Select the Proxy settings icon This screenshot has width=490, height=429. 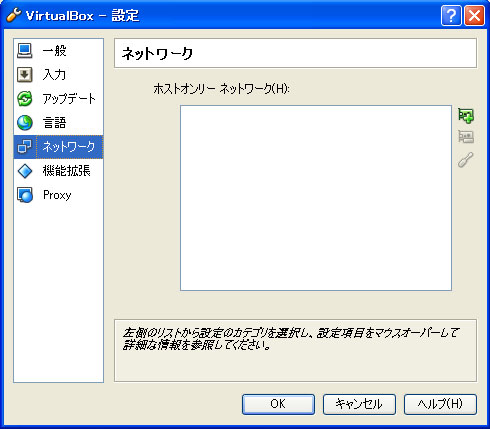25,195
